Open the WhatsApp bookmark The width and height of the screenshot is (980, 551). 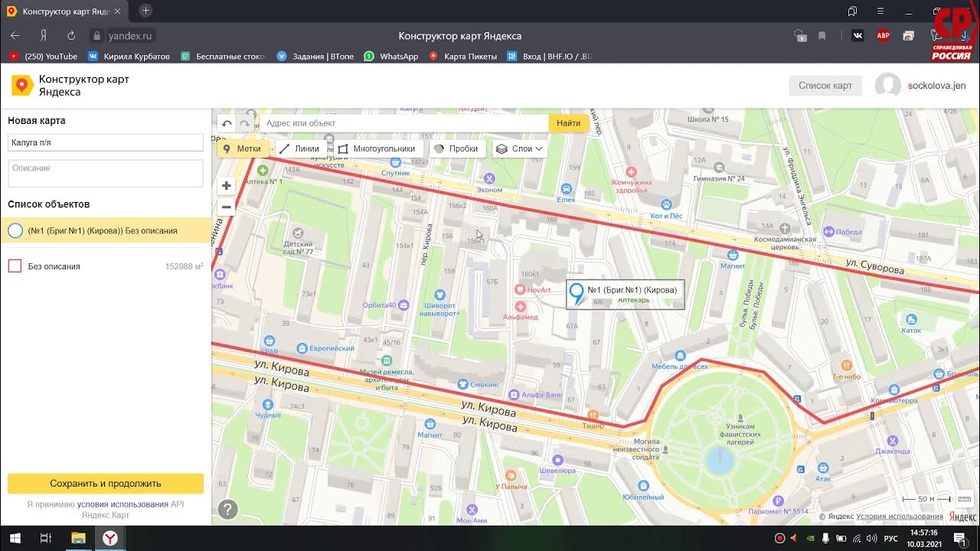pyautogui.click(x=391, y=57)
